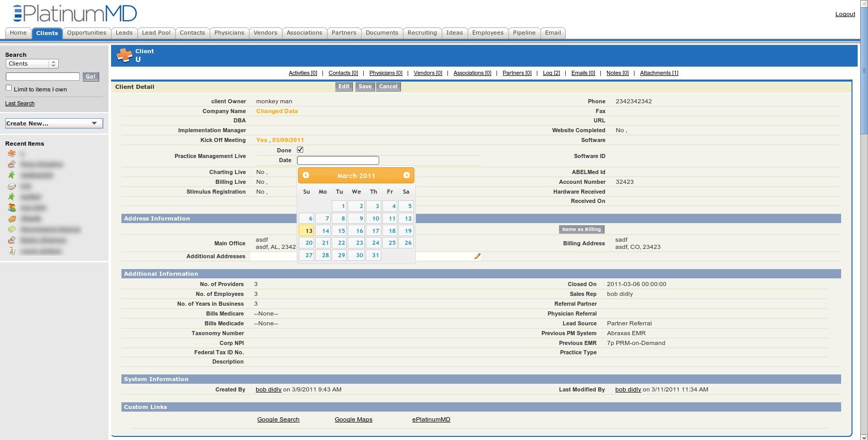The height and width of the screenshot is (440, 868).
Task: Click the Lead Source value 'Partner Referral'
Action: pos(629,324)
